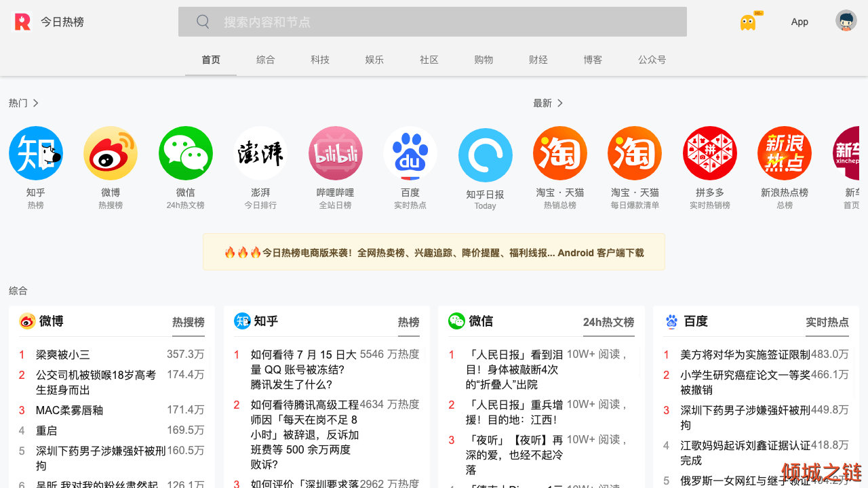Open Baidu item 江歌妈妈起诉刘鑫证据认证完成

(745, 453)
